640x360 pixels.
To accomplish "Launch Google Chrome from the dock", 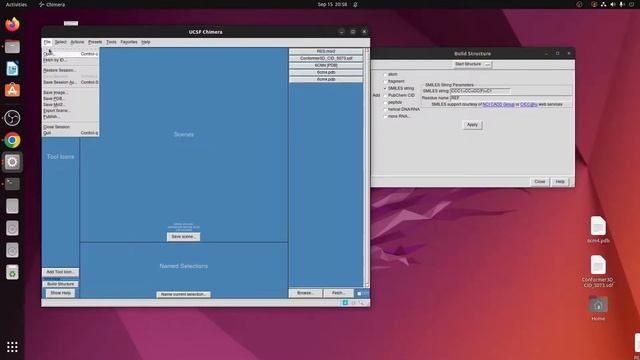I will [x=12, y=140].
